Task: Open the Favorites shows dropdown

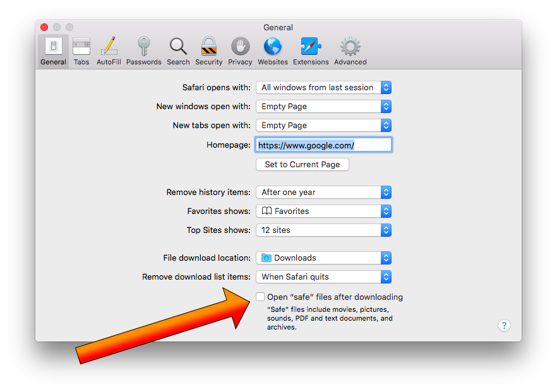Action: pos(323,211)
